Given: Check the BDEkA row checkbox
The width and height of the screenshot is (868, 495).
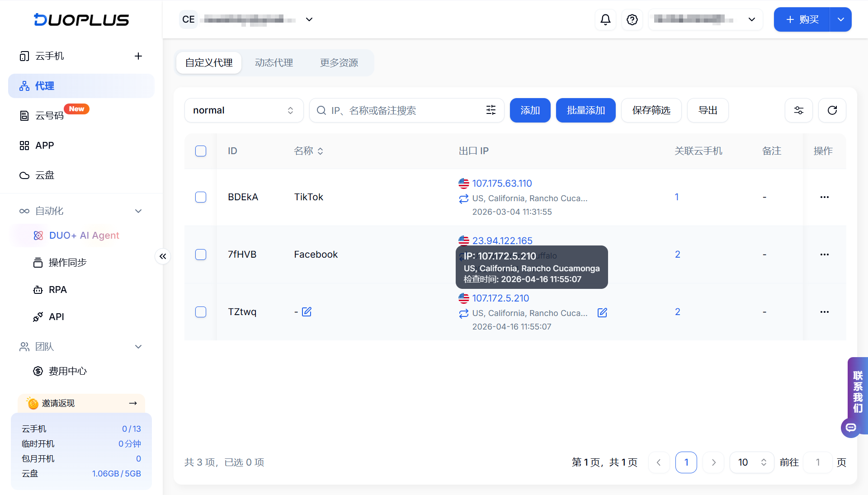Looking at the screenshot, I should tap(201, 197).
